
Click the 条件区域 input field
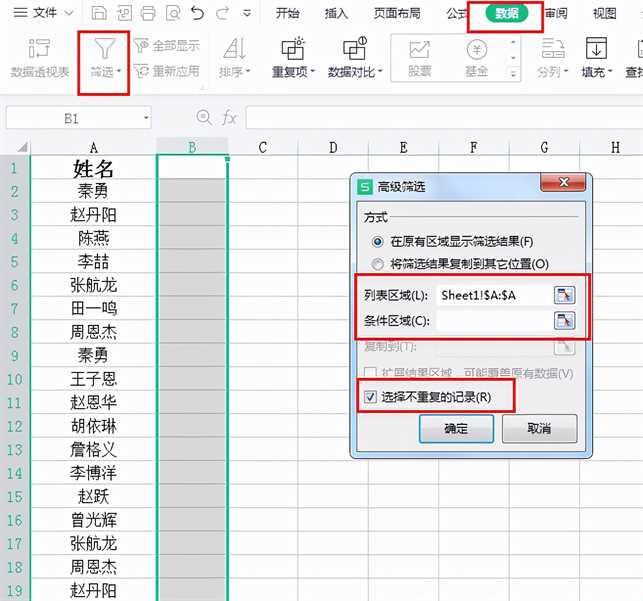(x=493, y=320)
